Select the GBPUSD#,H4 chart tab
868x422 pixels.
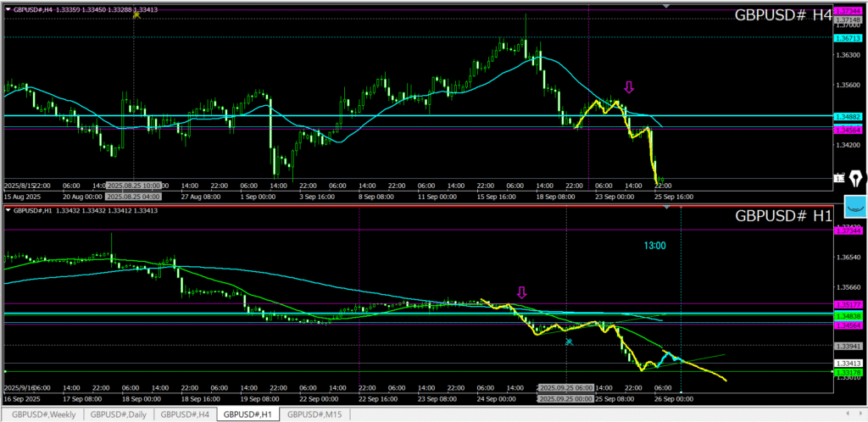point(185,414)
